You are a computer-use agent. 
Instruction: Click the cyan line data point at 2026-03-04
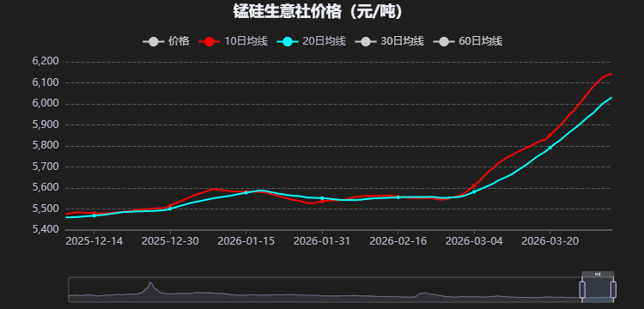474,191
